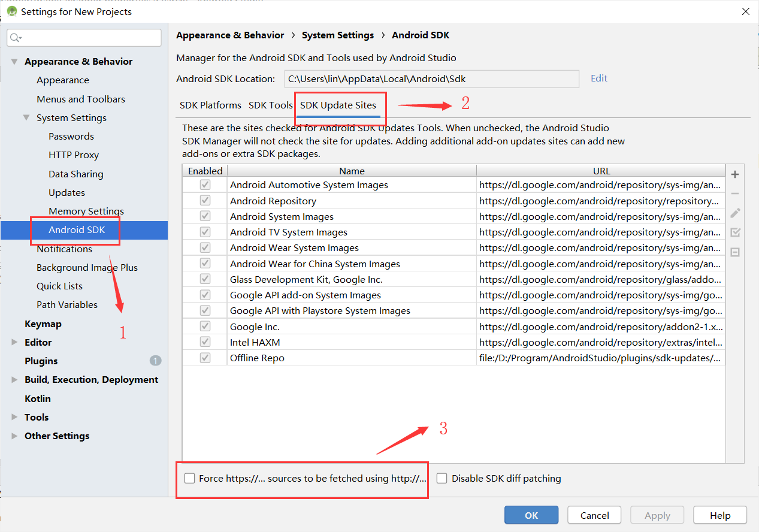This screenshot has height=532, width=759.
Task: Switch to the SDK Platforms tab
Action: [210, 105]
